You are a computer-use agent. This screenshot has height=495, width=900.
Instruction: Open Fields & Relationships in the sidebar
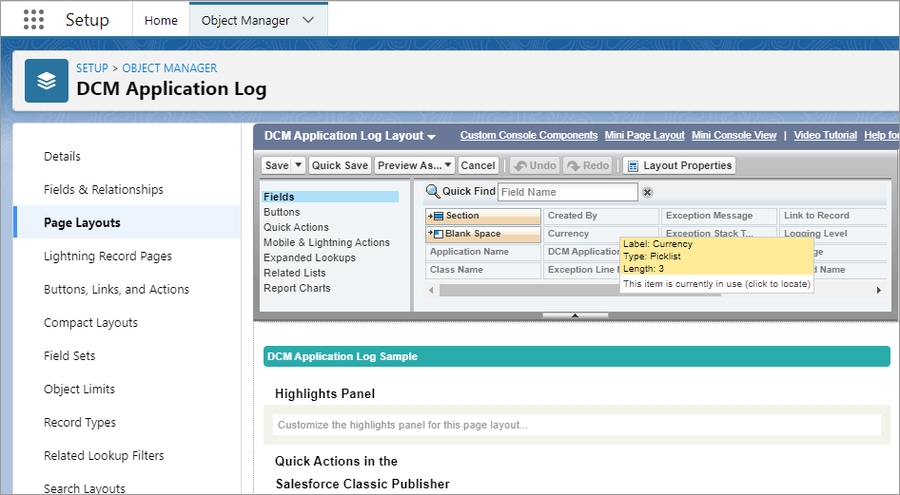click(103, 190)
